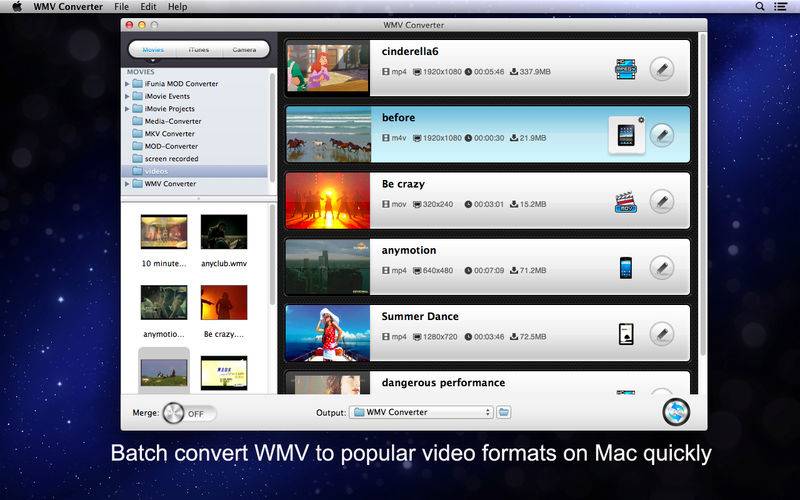Edit the before video
Screen dimensions: 800x500
[x=662, y=135]
